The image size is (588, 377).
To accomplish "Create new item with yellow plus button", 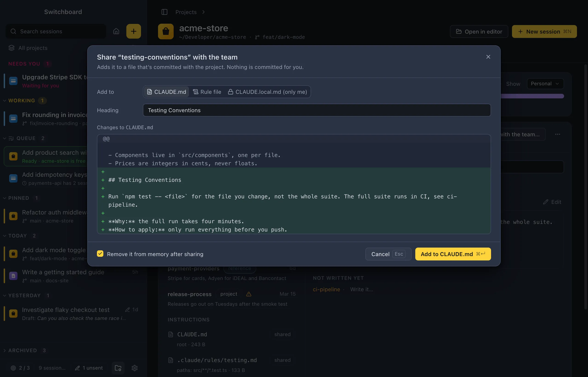I will [133, 31].
